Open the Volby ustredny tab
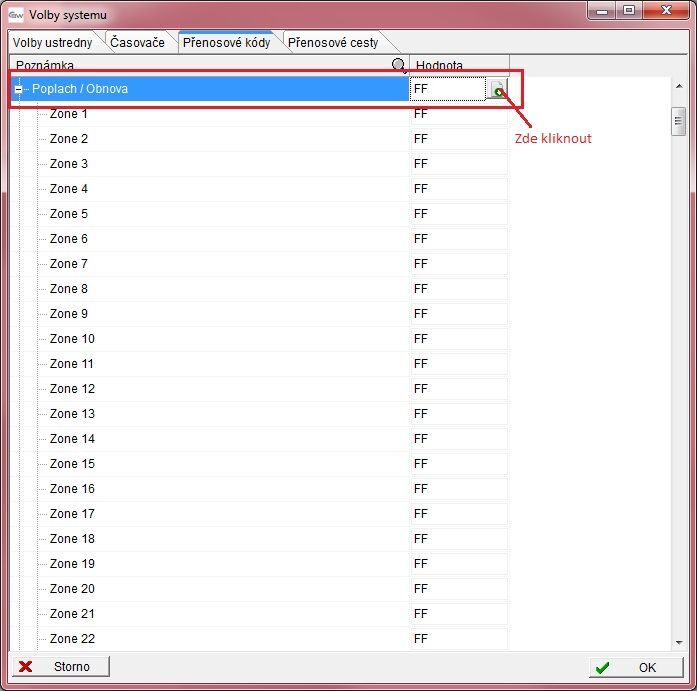Viewport: 697px width, 691px height. [x=52, y=43]
